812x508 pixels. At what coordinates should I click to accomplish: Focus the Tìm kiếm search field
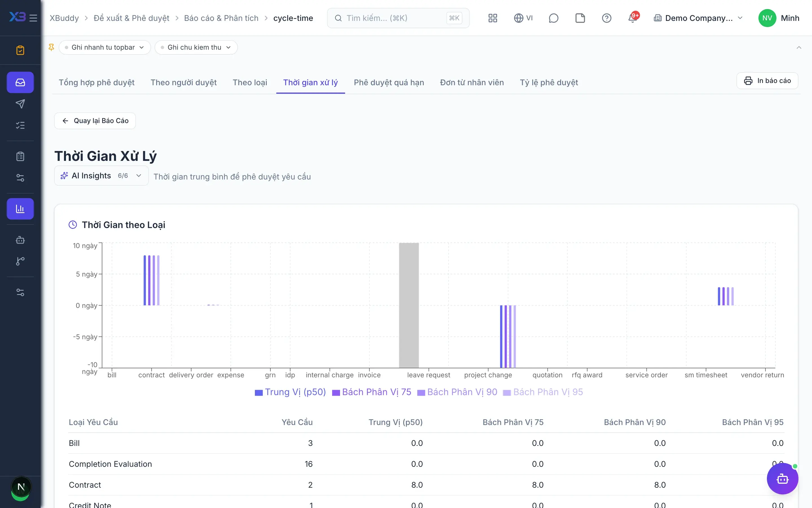pos(398,18)
